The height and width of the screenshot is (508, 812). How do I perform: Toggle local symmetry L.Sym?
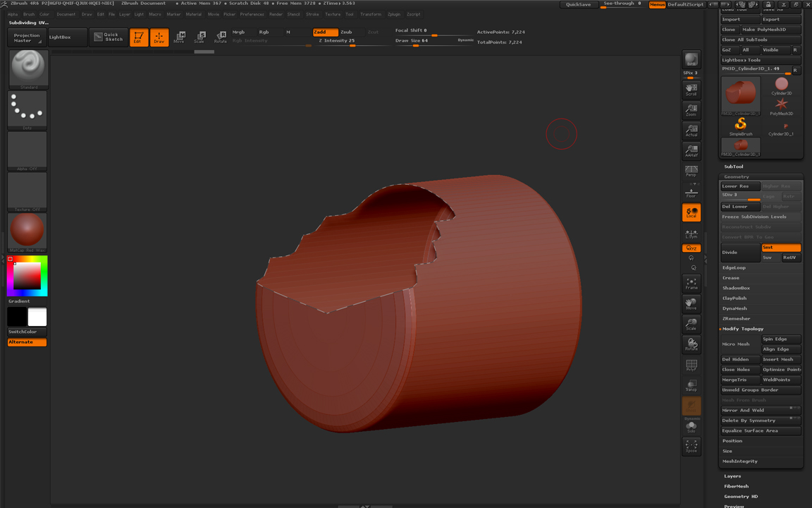(x=691, y=234)
